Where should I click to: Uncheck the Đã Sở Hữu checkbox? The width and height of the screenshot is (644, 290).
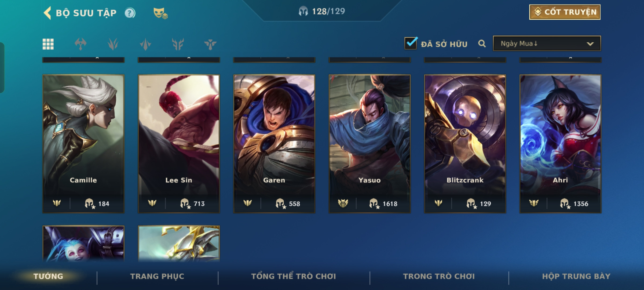[x=411, y=43]
